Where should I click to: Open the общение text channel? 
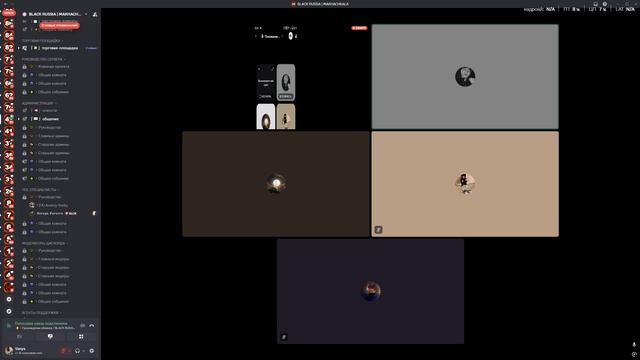pos(50,119)
